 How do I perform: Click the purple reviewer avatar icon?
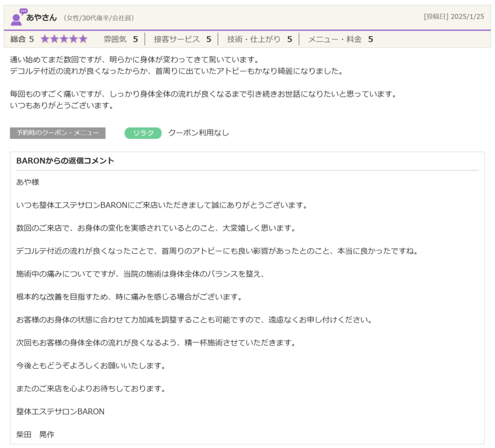(18, 17)
